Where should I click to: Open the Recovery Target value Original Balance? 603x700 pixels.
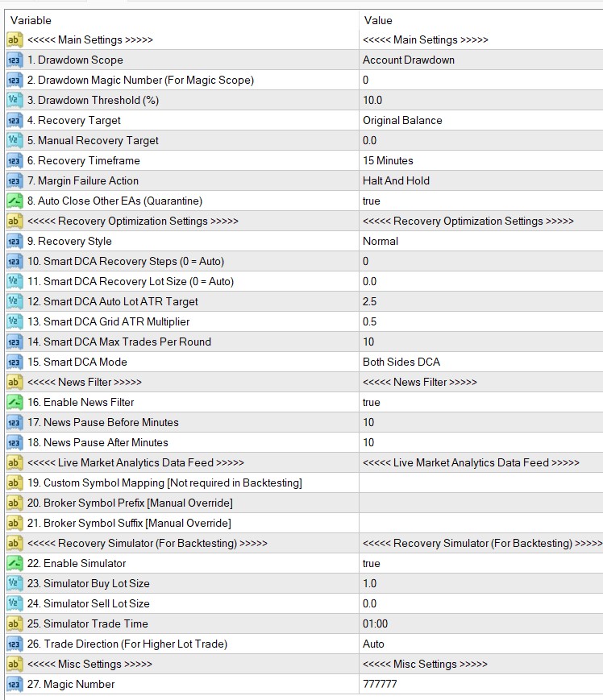(402, 121)
